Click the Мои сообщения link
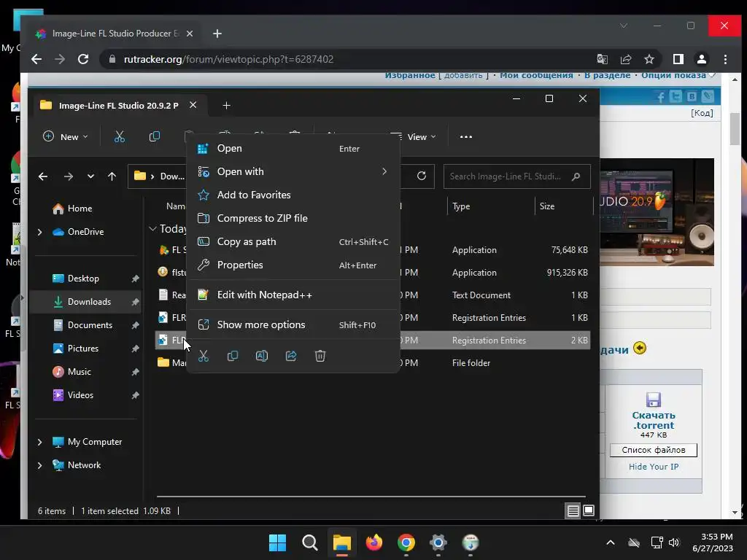This screenshot has height=560, width=747. [x=536, y=75]
